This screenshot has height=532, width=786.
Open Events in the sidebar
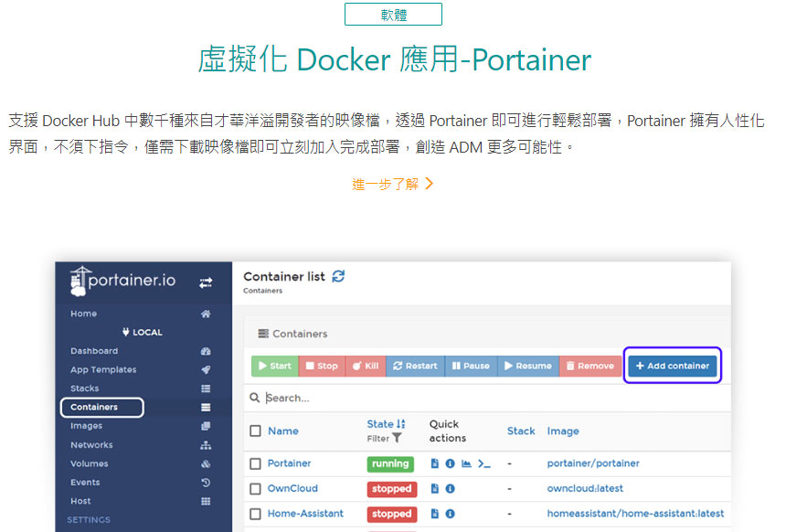85,483
